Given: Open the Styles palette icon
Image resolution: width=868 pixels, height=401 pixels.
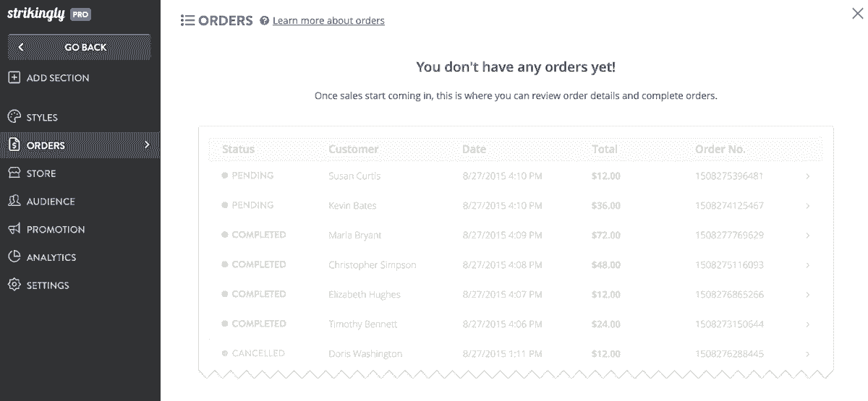Looking at the screenshot, I should [x=14, y=117].
